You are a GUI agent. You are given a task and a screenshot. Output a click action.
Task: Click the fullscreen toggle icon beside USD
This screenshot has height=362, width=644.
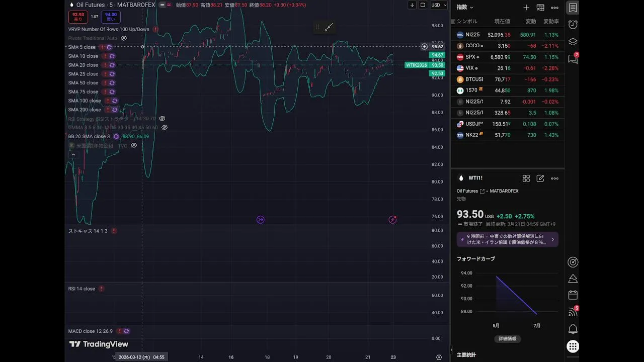423,5
